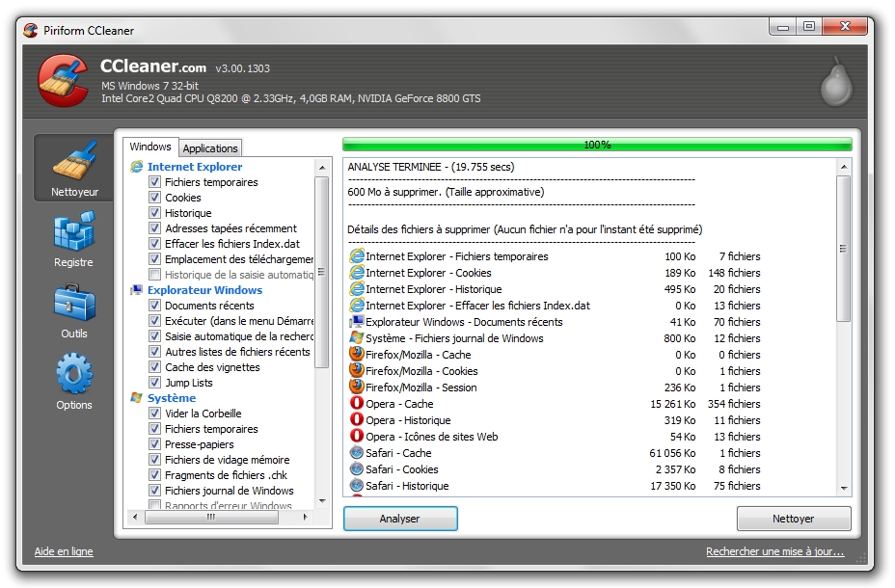
Task: Click the Firefox icon beside Cache result
Action: pos(357,354)
